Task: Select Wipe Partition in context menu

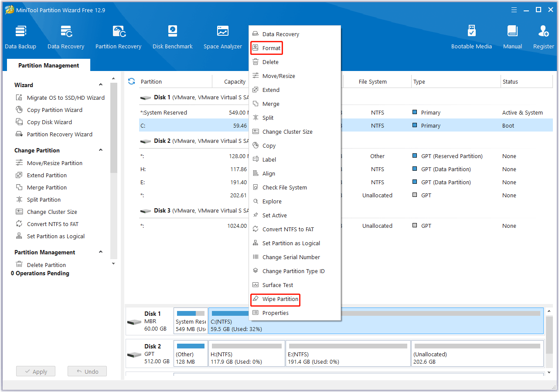Action: 280,299
